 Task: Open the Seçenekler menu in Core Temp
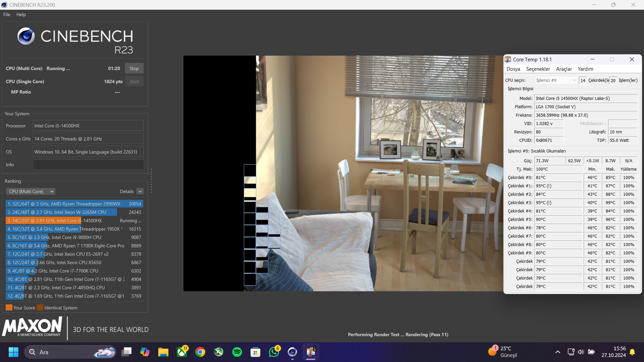538,69
